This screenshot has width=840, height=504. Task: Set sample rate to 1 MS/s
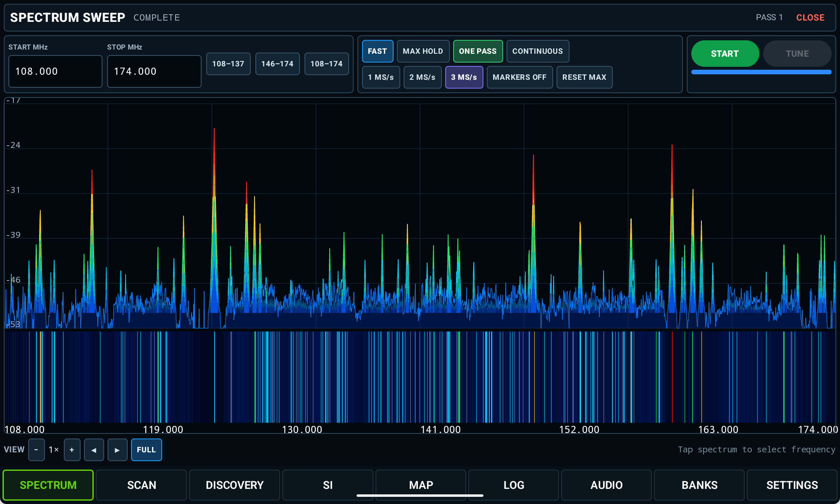(381, 77)
